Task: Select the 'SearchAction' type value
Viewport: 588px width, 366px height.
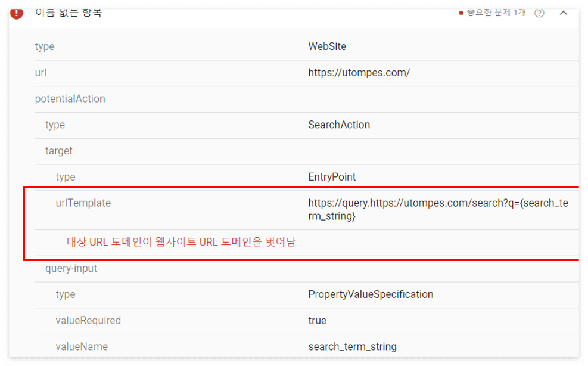Action: [x=339, y=125]
